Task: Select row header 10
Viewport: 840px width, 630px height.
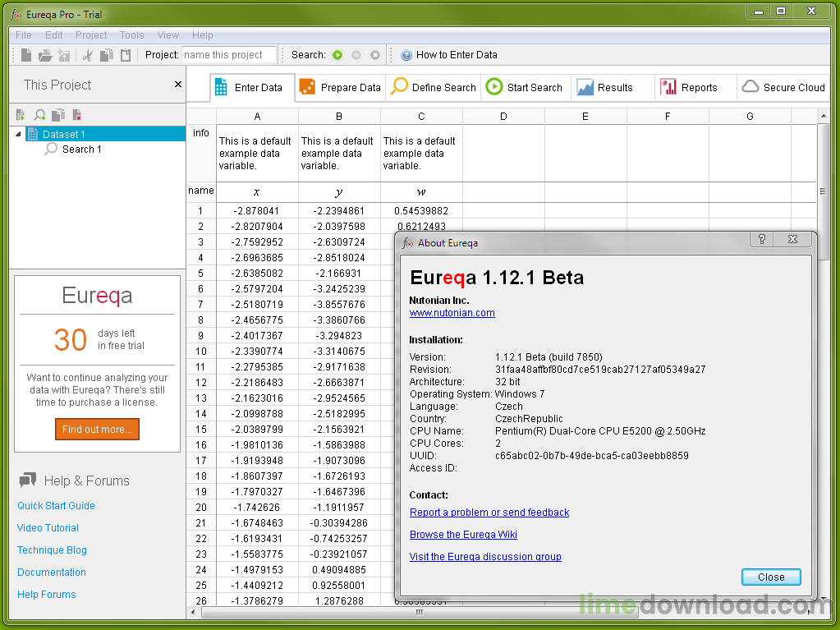Action: tap(201, 352)
